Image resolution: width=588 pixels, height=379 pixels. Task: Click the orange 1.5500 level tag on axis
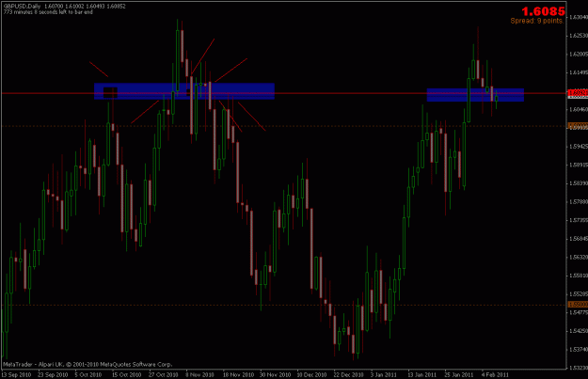pos(578,305)
